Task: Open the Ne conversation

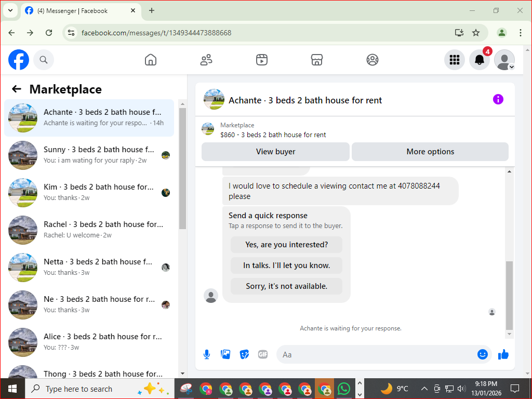Action: [x=89, y=304]
